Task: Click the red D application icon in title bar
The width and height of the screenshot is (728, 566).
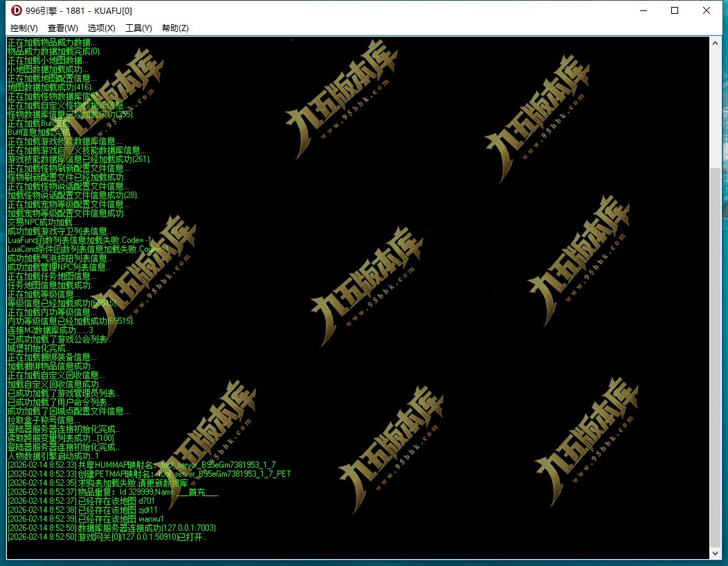Action: point(16,10)
